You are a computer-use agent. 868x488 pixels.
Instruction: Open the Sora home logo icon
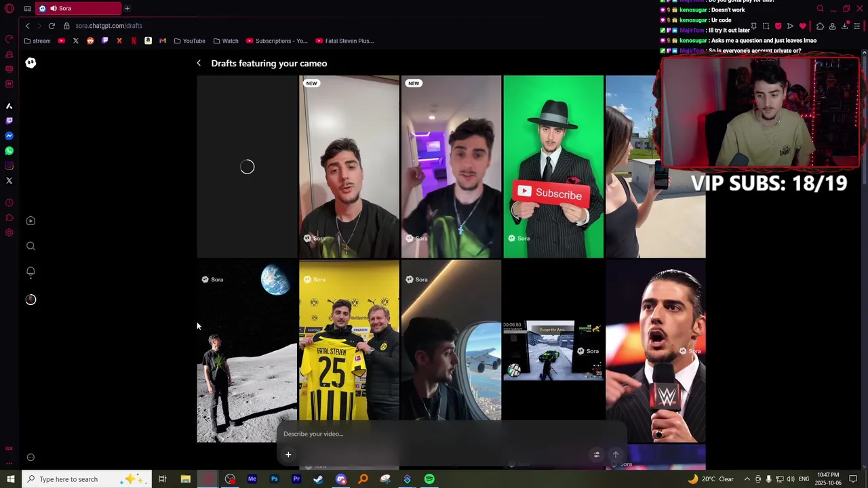(31, 62)
